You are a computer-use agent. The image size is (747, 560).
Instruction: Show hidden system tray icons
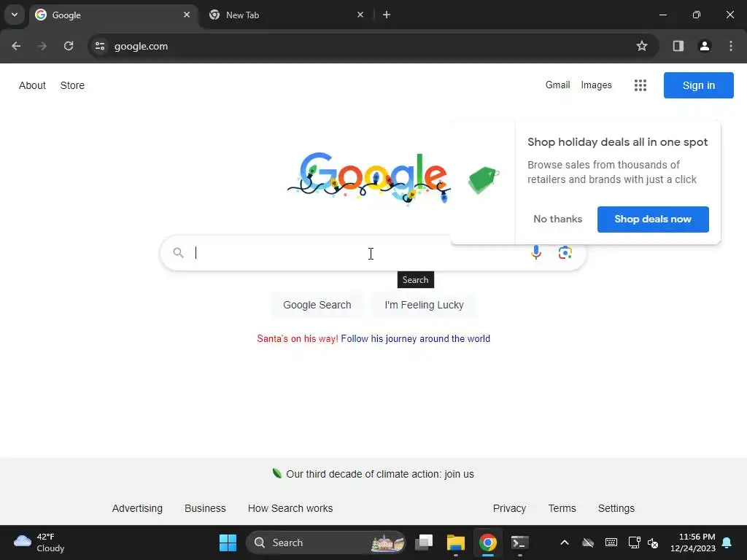(565, 542)
